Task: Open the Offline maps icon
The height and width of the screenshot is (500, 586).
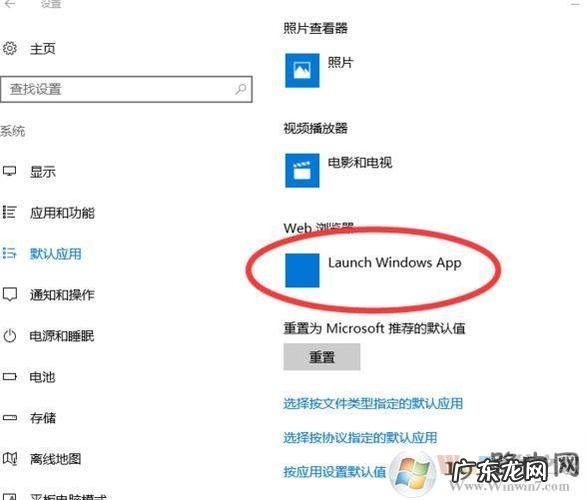Action: [10, 458]
